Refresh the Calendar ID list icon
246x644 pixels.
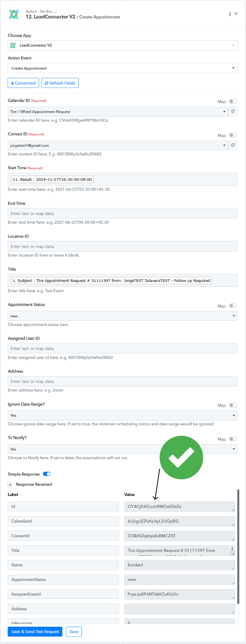pyautogui.click(x=233, y=111)
